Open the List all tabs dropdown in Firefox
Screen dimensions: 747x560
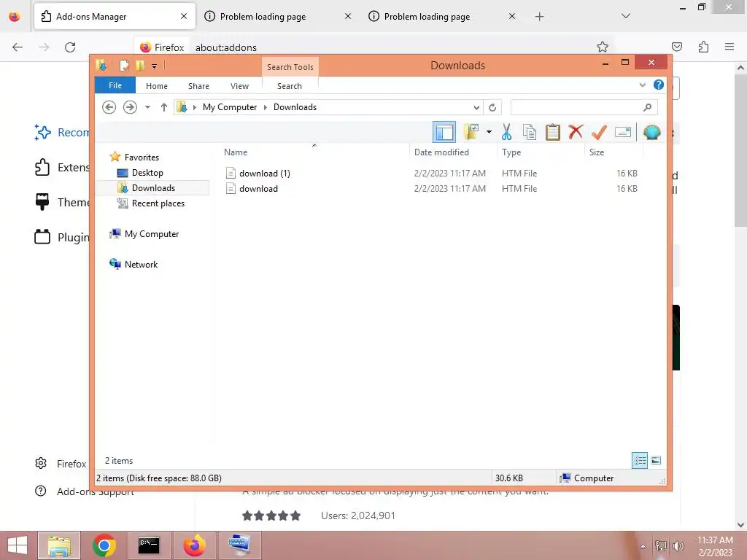626,16
